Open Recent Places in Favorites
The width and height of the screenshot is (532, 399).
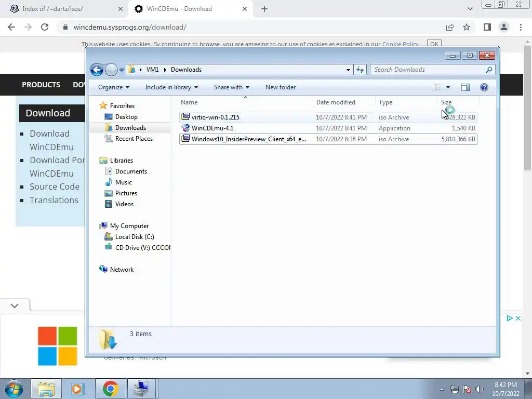pyautogui.click(x=134, y=138)
